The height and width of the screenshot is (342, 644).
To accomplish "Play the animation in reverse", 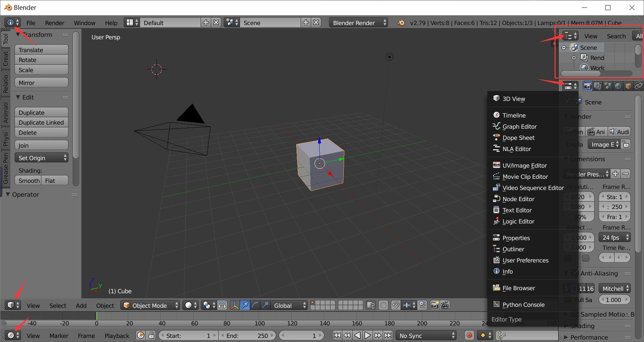I will point(357,335).
